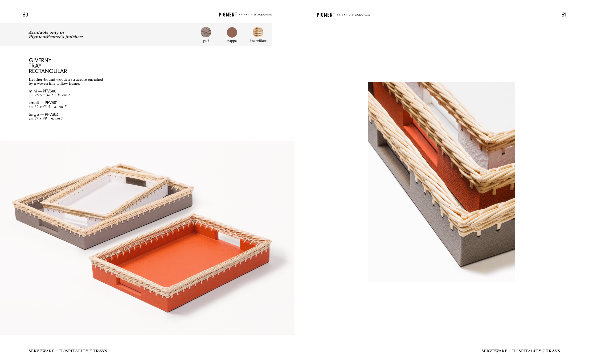The height and width of the screenshot is (364, 589).
Task: Select the Giverny Tray Rectangular heading
Action: tap(48, 65)
